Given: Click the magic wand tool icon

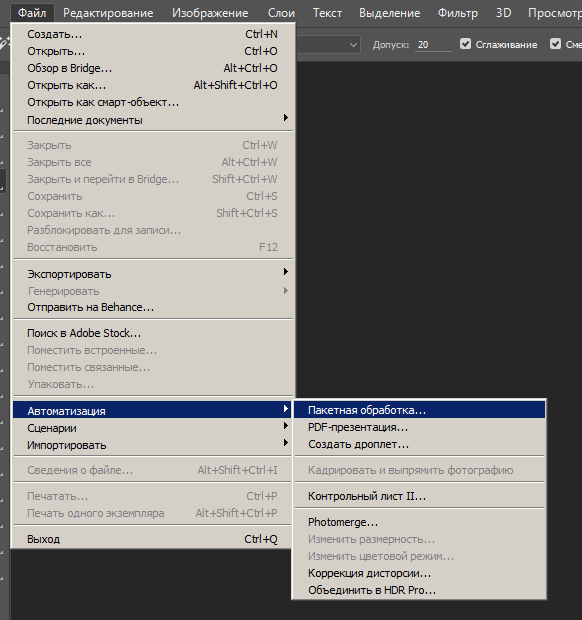Looking at the screenshot, I should click(x=4, y=43).
